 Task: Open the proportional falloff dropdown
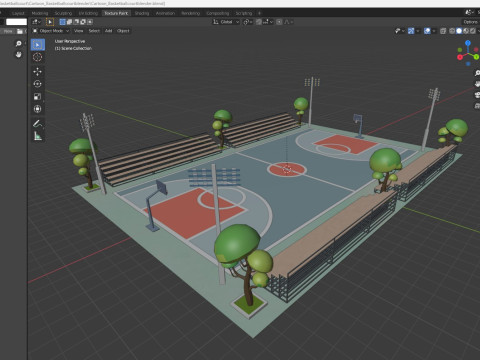(x=288, y=22)
